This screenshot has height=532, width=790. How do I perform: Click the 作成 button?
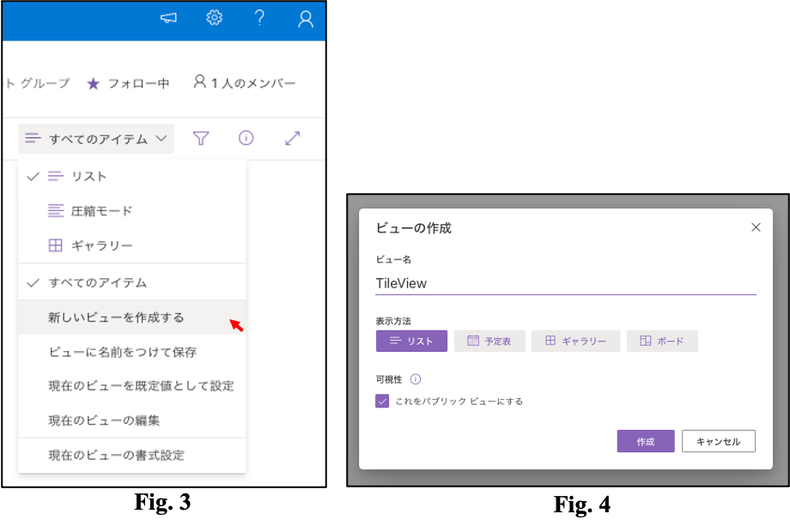tap(646, 441)
